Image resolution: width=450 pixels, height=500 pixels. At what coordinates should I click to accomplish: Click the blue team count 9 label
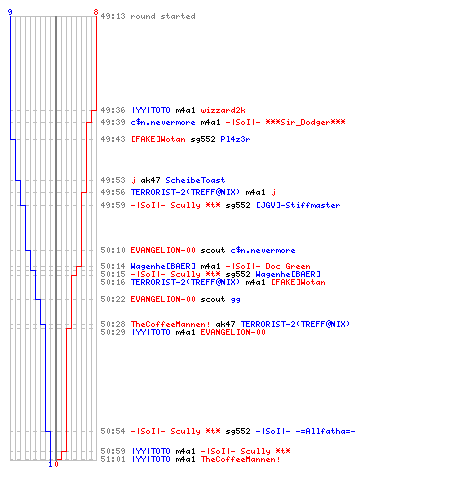point(10,12)
